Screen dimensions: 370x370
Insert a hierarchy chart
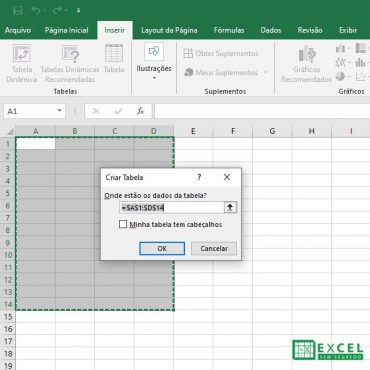click(361, 49)
